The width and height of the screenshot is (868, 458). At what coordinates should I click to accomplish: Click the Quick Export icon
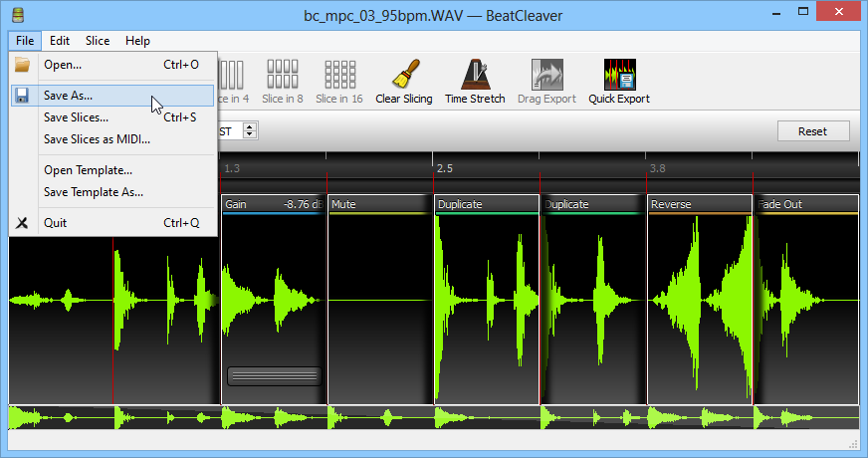click(619, 75)
